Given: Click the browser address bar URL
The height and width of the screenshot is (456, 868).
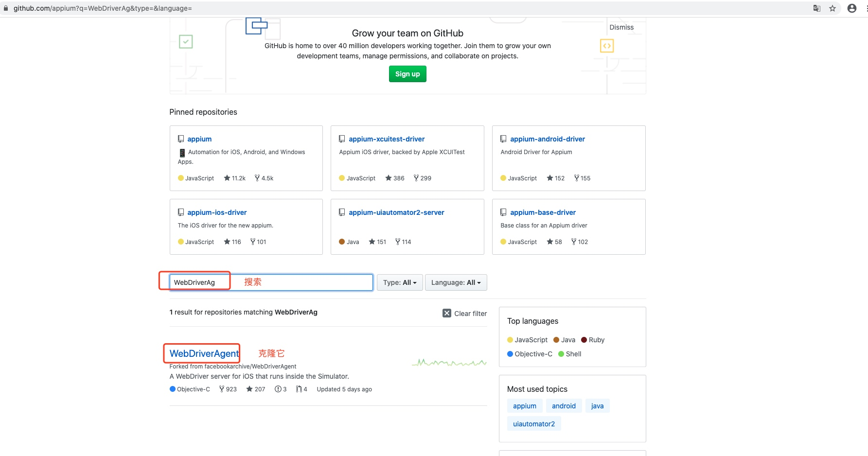Looking at the screenshot, I should 103,8.
